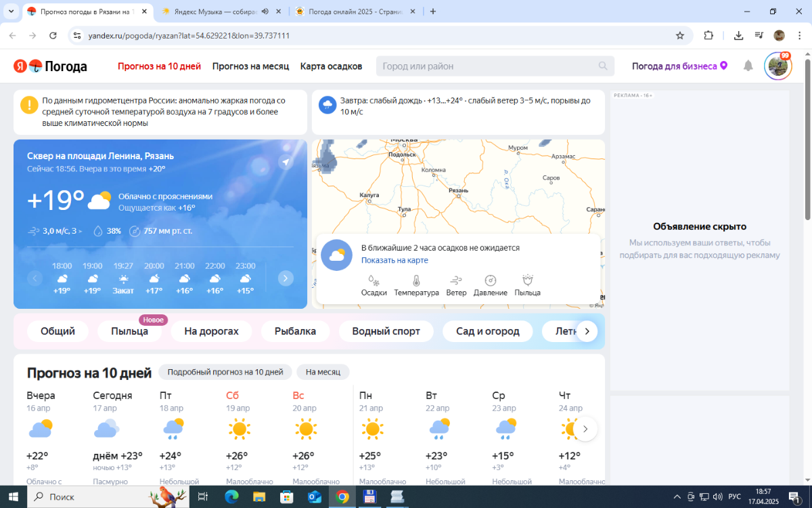The height and width of the screenshot is (508, 812).
Task: Show more days in 10-day forecast
Action: [585, 429]
